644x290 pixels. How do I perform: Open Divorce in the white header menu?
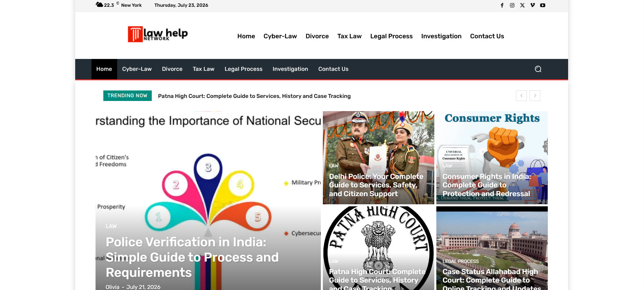pos(317,36)
